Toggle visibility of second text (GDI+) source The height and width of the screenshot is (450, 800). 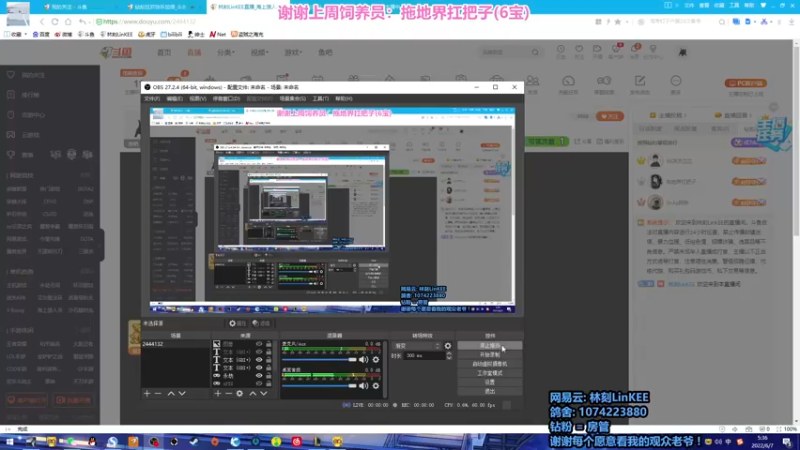click(x=259, y=360)
